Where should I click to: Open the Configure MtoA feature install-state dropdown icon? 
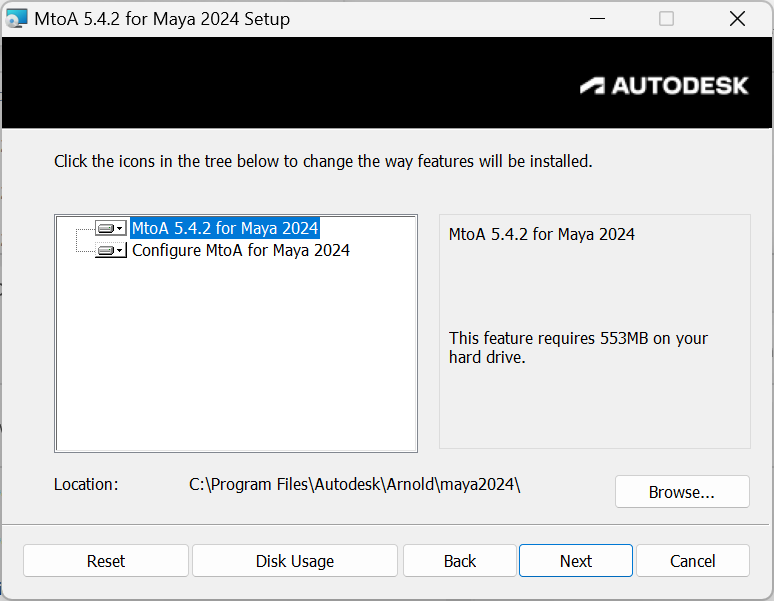point(111,251)
